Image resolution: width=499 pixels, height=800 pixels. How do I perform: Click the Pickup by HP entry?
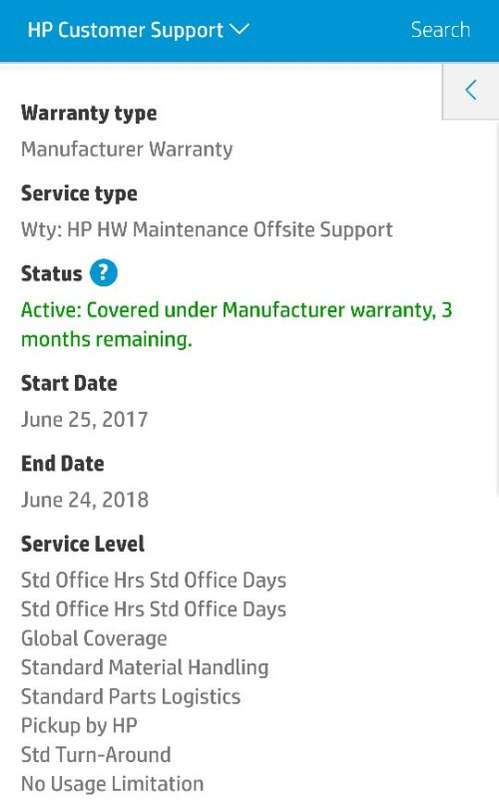[x=79, y=726]
